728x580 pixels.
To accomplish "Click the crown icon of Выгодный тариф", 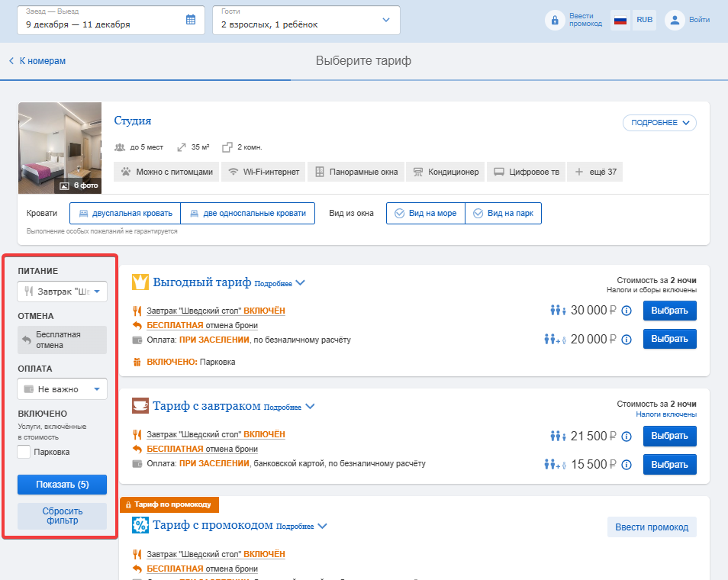I will click(140, 282).
